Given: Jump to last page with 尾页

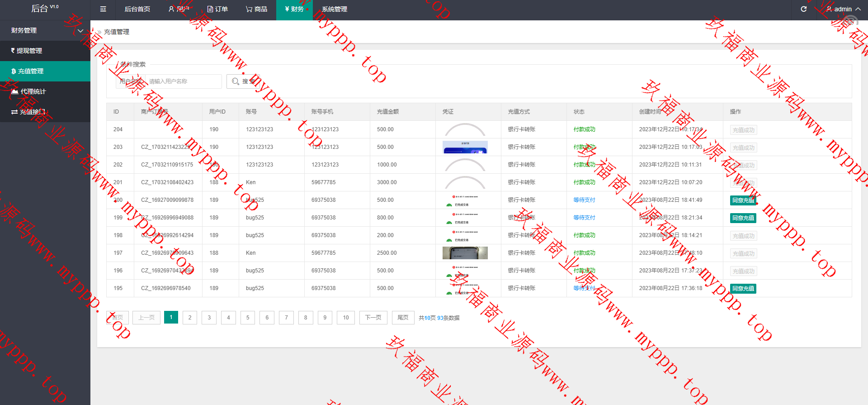Looking at the screenshot, I should [x=402, y=318].
